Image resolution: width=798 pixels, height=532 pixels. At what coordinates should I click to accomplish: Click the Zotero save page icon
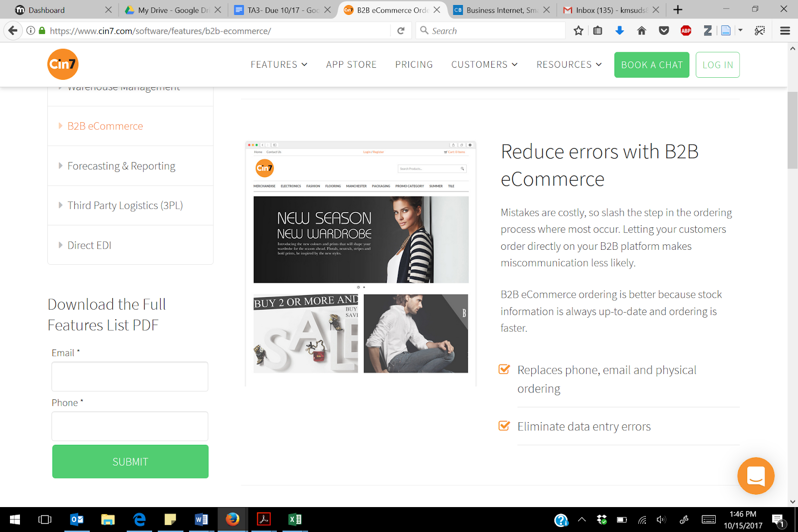coord(726,31)
